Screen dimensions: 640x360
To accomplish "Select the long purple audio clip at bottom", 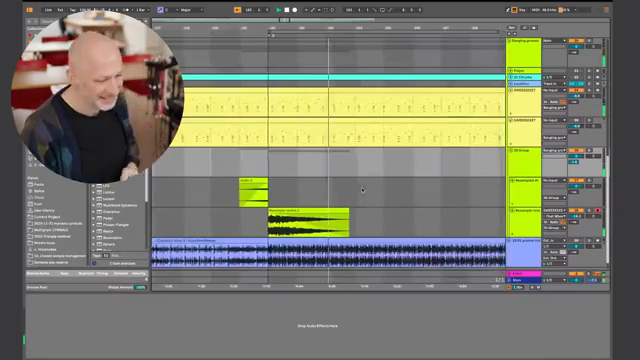I will click(x=329, y=253).
